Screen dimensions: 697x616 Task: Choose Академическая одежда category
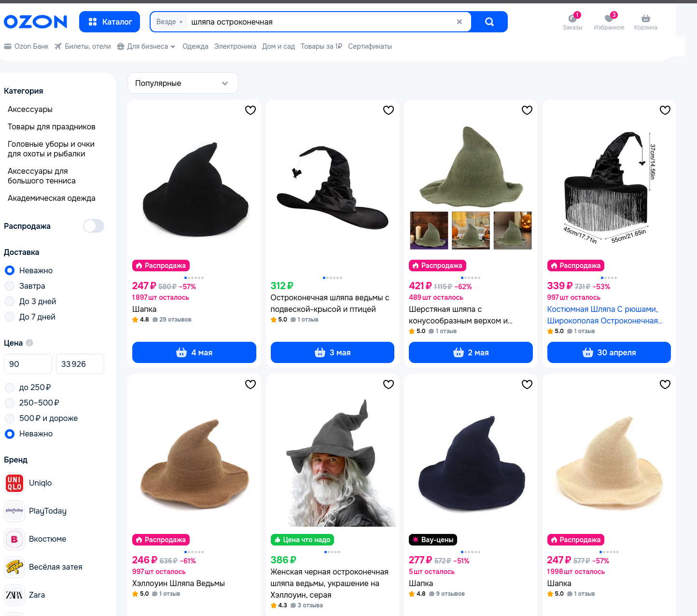[52, 198]
